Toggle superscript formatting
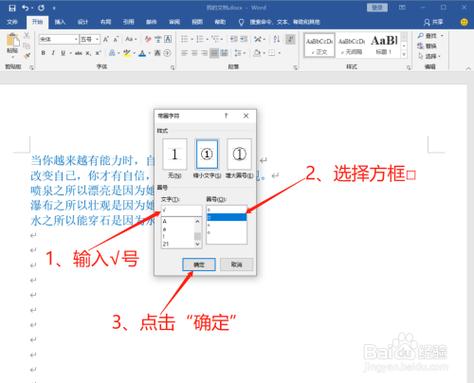The image size is (474, 383). click(98, 53)
